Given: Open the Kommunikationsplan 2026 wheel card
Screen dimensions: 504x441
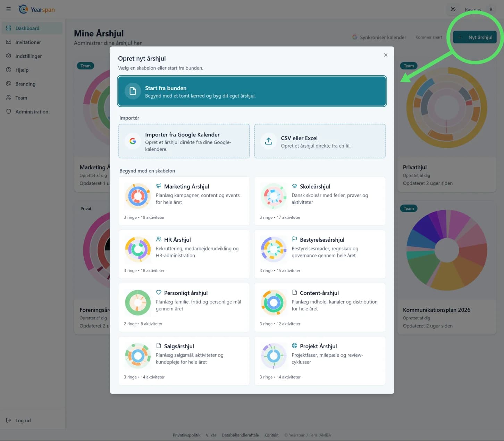Looking at the screenshot, I should point(447,267).
